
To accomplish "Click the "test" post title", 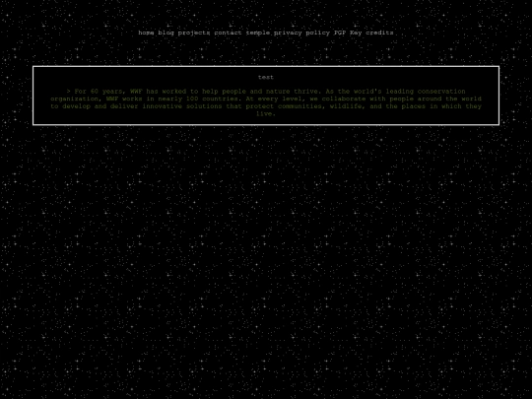I will click(x=266, y=77).
